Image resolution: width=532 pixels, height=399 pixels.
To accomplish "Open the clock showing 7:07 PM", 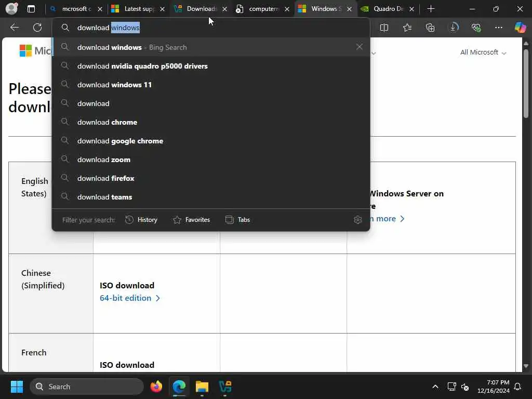I will pos(494,387).
